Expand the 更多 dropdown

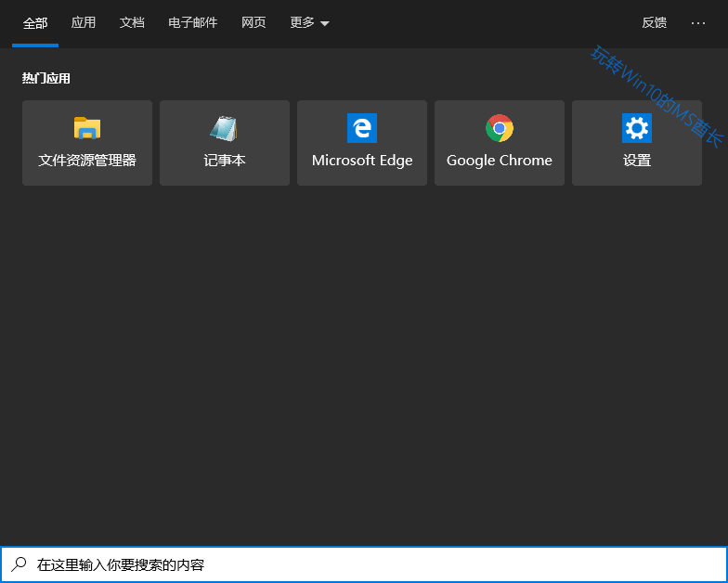[x=309, y=22]
